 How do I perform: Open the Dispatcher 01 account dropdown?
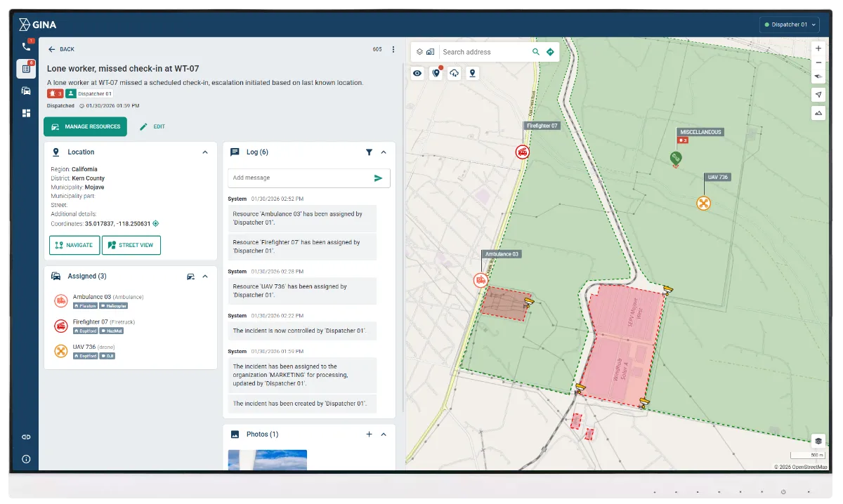coord(789,24)
